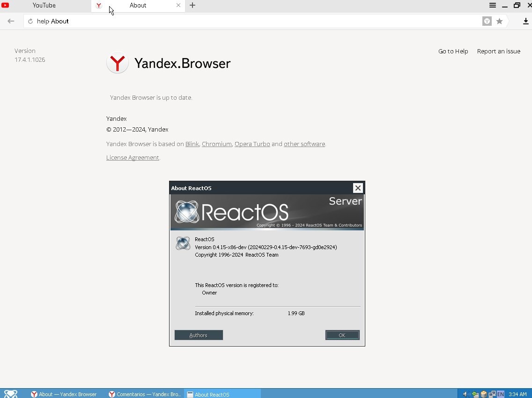Screen dimensions: 532x398
Task: Click the registered 'Owner' text
Action: click(209, 293)
